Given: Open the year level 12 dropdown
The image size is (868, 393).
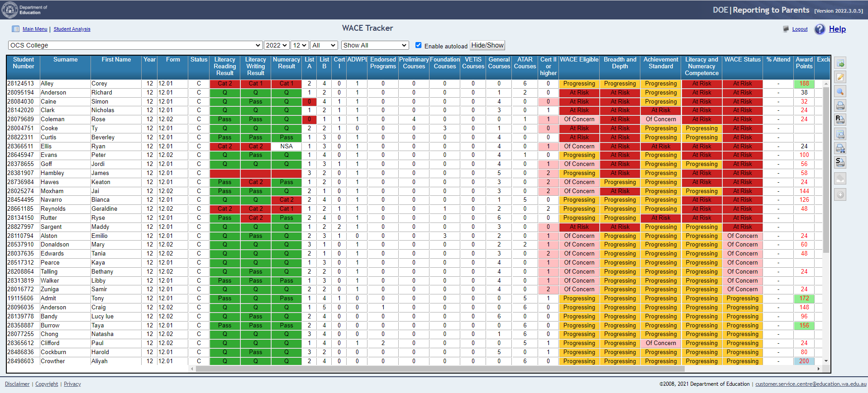Looking at the screenshot, I should point(300,45).
